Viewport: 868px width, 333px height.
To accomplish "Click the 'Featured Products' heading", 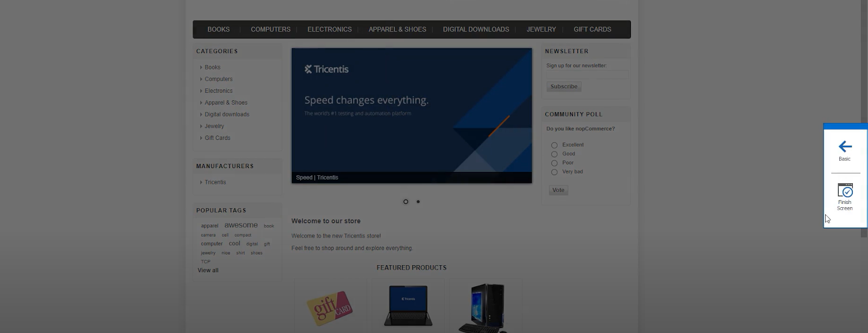I will pyautogui.click(x=412, y=268).
